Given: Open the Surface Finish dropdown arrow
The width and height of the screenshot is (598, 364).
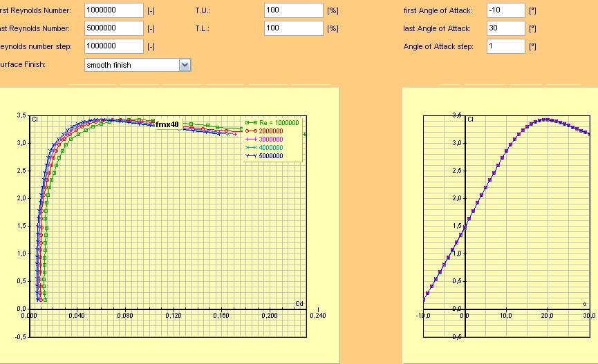Looking at the screenshot, I should (x=185, y=65).
